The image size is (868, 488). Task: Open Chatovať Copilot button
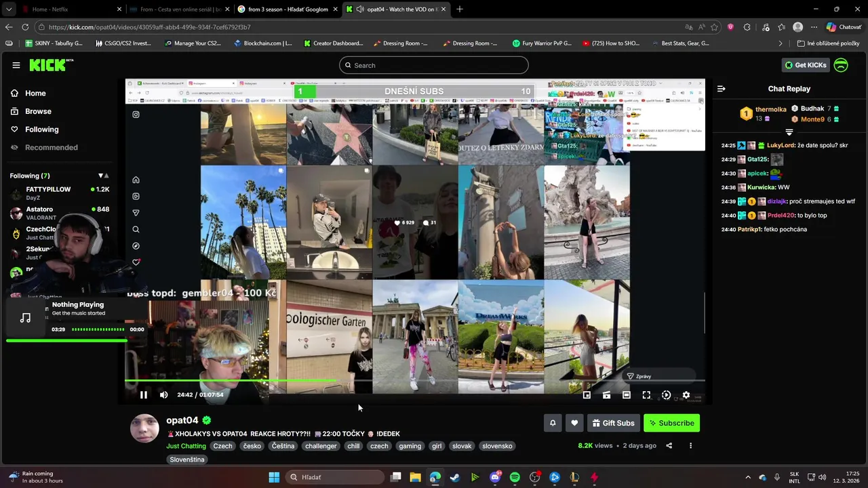pos(844,27)
